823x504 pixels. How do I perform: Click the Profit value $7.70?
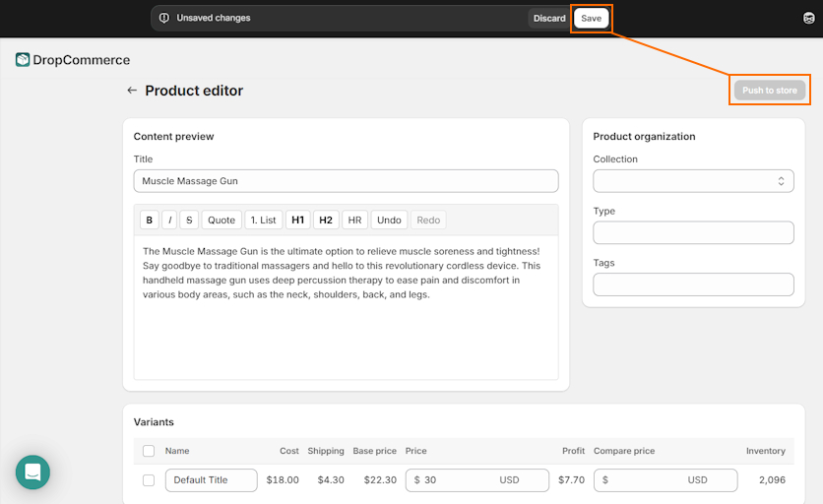(571, 479)
